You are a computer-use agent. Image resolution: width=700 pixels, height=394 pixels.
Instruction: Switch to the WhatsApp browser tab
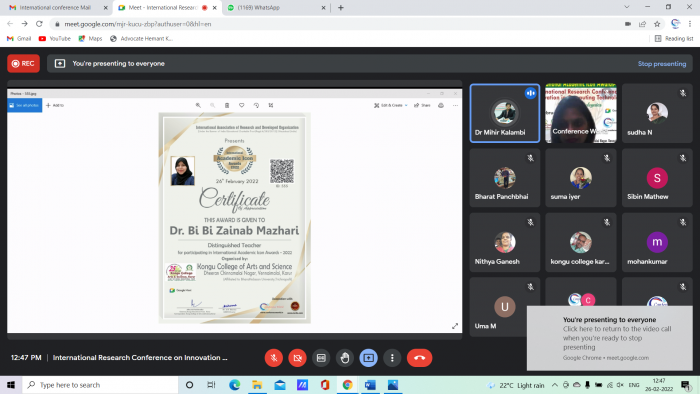(276, 8)
